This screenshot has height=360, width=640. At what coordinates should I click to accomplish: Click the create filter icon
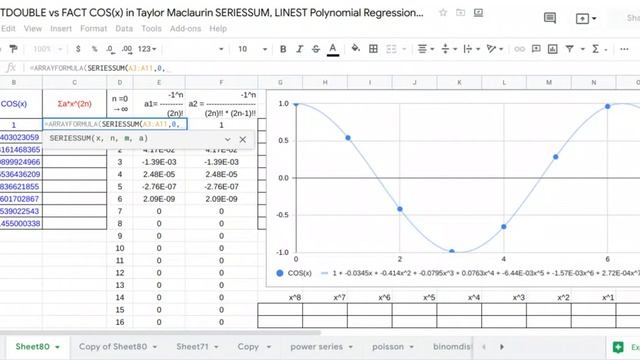point(570,49)
